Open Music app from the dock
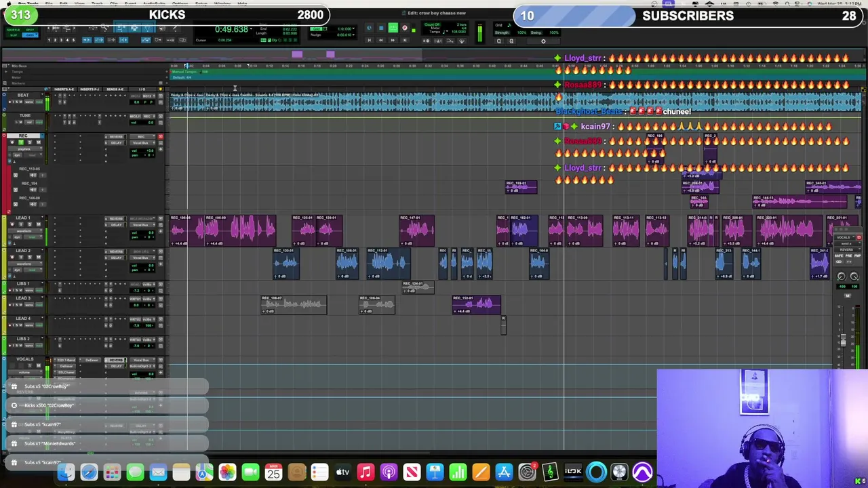This screenshot has height=488, width=868. tap(366, 472)
